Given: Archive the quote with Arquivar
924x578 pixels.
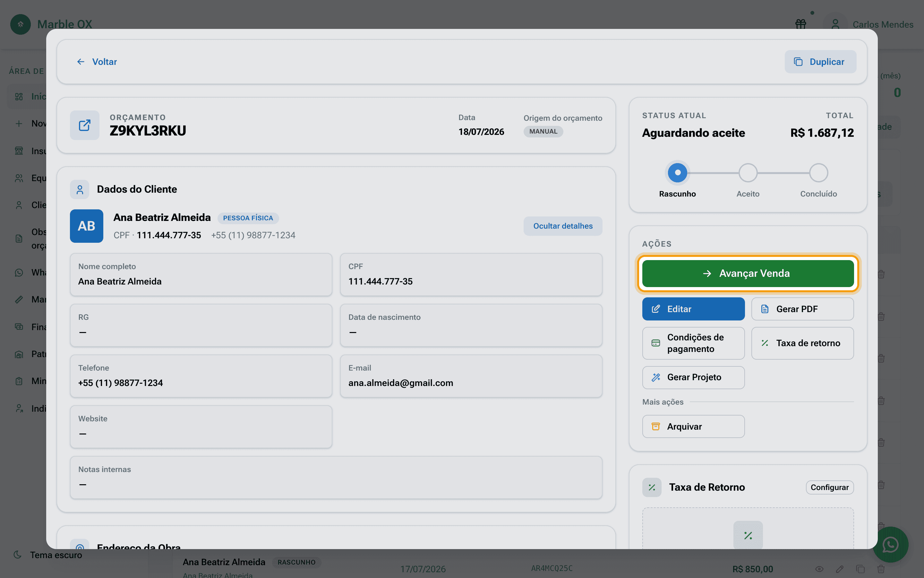Looking at the screenshot, I should [x=693, y=426].
